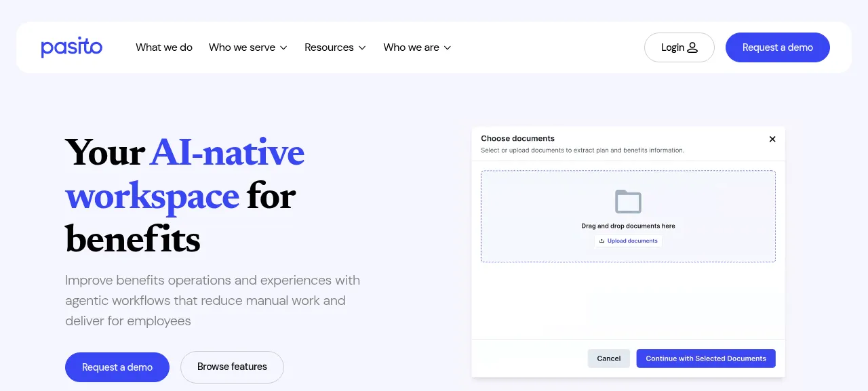Click the folder icon in drop zone

pos(628,202)
